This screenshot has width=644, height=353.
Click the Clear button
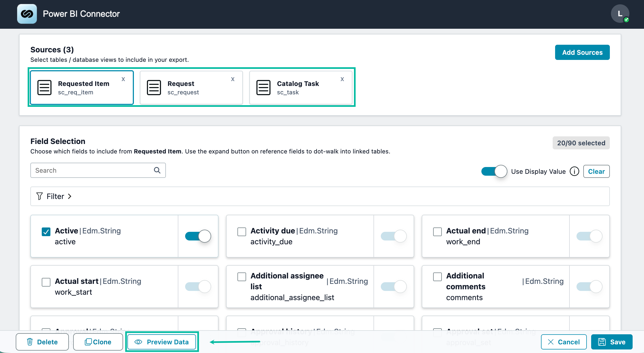[596, 171]
